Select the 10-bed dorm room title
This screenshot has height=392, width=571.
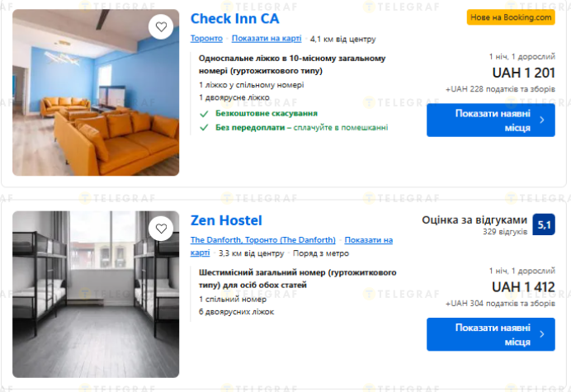(x=292, y=64)
